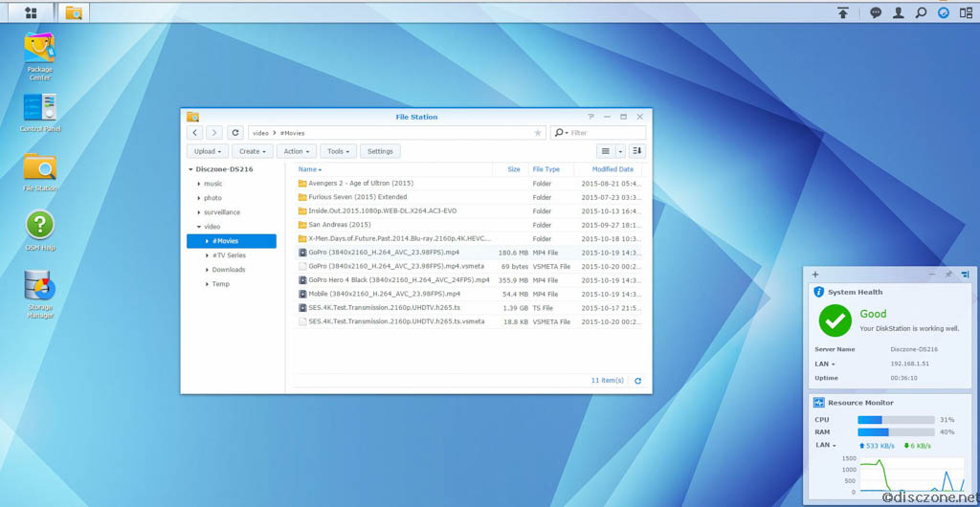Viewport: 980px width, 507px height.
Task: Click the taskbar search magnifier
Action: (x=921, y=12)
